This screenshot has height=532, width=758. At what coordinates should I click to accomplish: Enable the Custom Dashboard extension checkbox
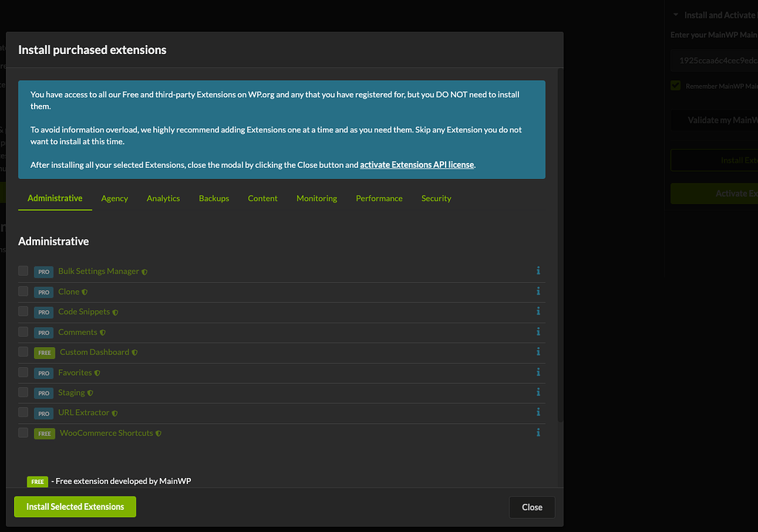[x=23, y=351]
